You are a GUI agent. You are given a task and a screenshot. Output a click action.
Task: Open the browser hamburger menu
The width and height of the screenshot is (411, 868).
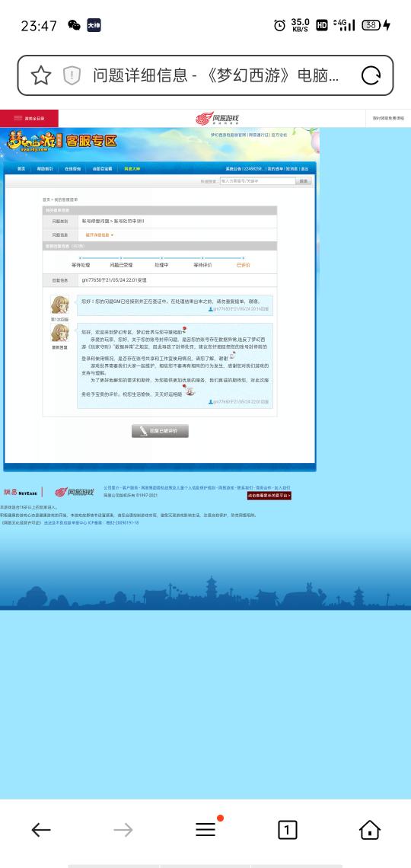click(x=205, y=828)
